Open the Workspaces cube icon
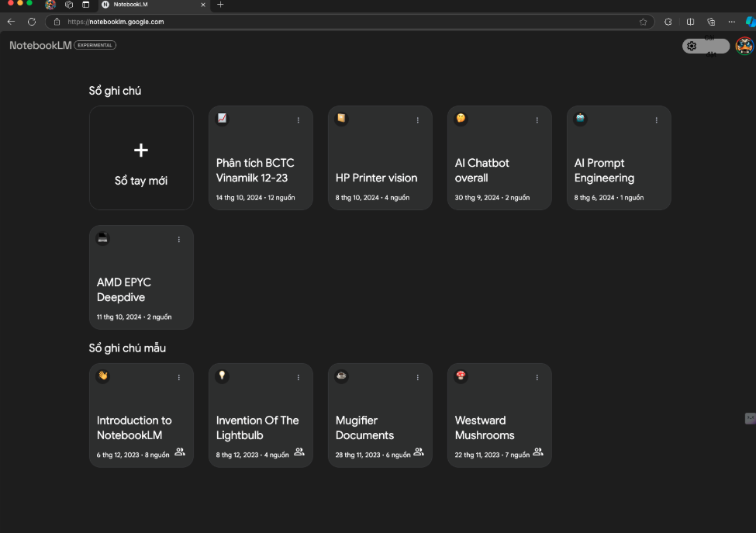This screenshot has width=756, height=533. (69, 5)
